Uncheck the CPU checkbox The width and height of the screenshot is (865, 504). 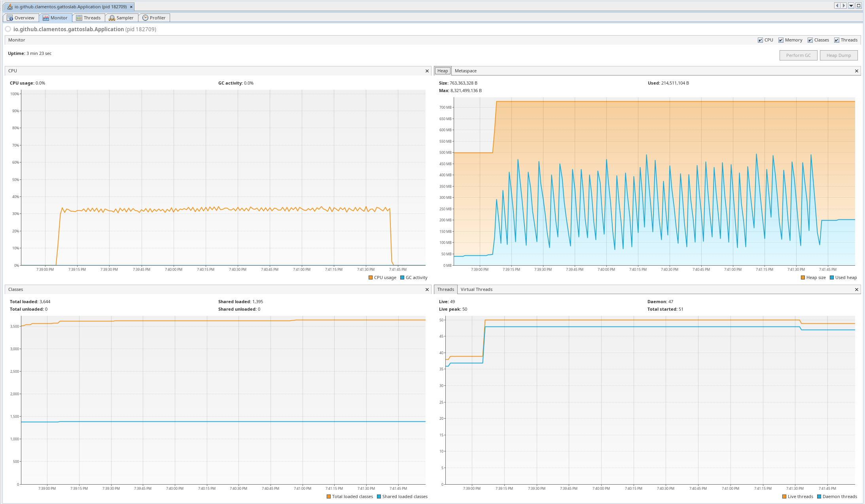(760, 40)
